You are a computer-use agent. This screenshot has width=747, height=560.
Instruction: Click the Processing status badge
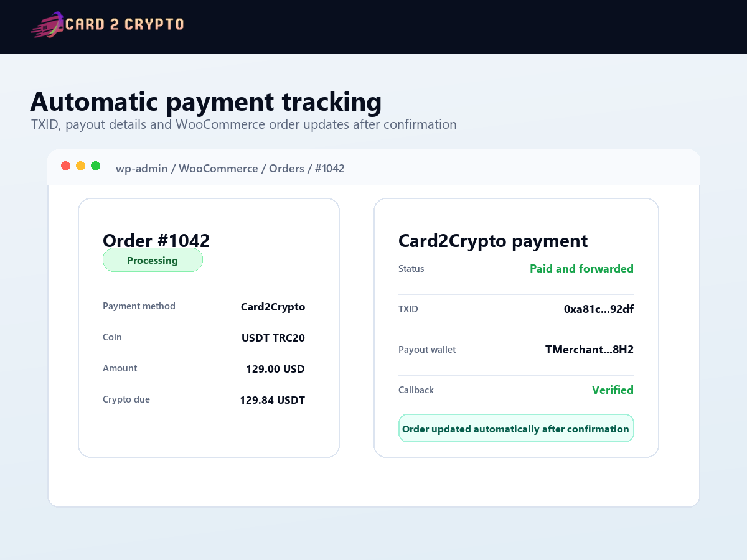click(153, 260)
